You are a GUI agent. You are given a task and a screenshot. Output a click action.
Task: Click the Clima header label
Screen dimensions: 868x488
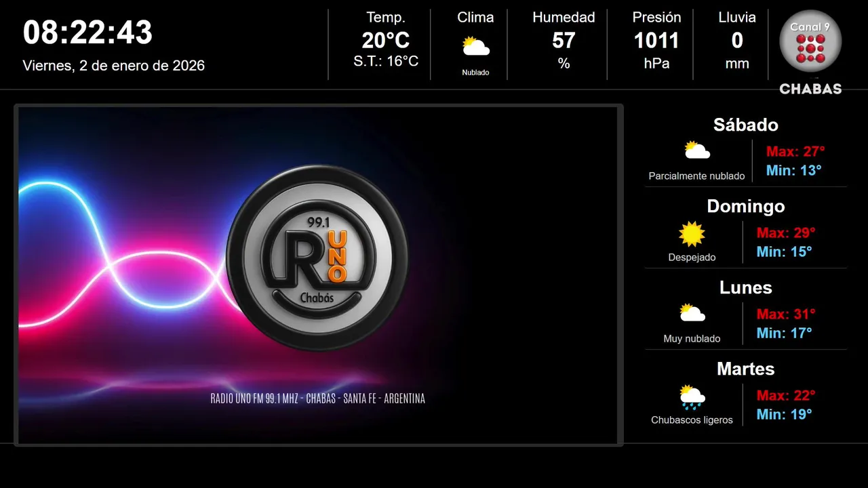coord(475,17)
